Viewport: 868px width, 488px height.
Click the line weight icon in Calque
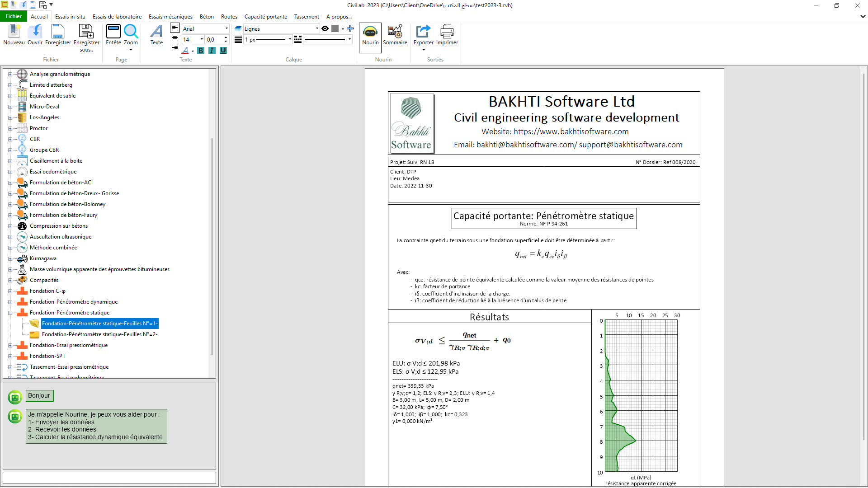point(238,39)
